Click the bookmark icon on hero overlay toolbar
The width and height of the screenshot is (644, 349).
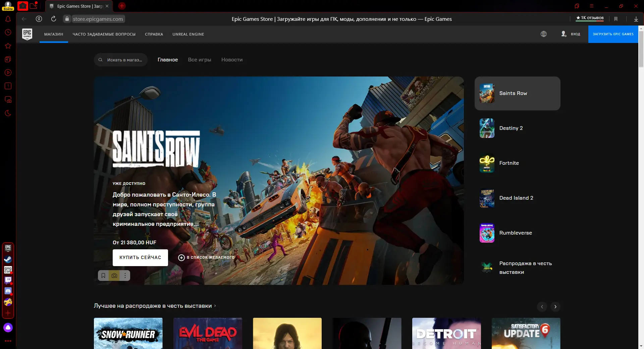click(x=103, y=276)
